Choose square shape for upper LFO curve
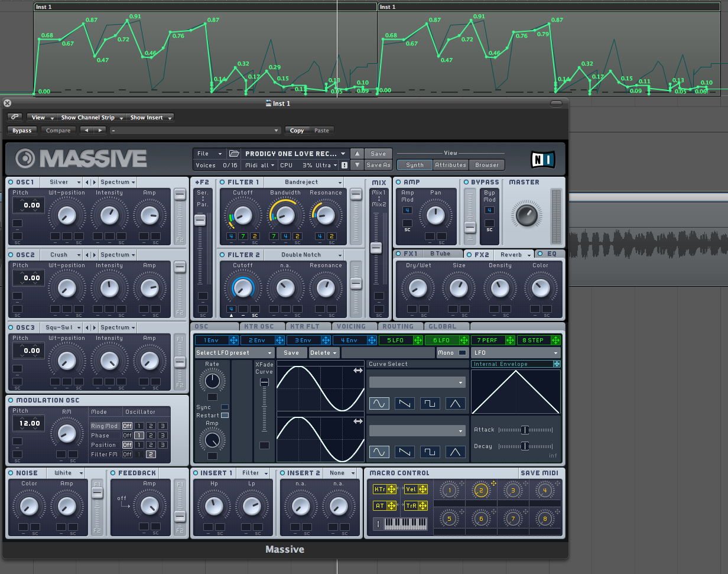This screenshot has width=728, height=574. [x=430, y=404]
